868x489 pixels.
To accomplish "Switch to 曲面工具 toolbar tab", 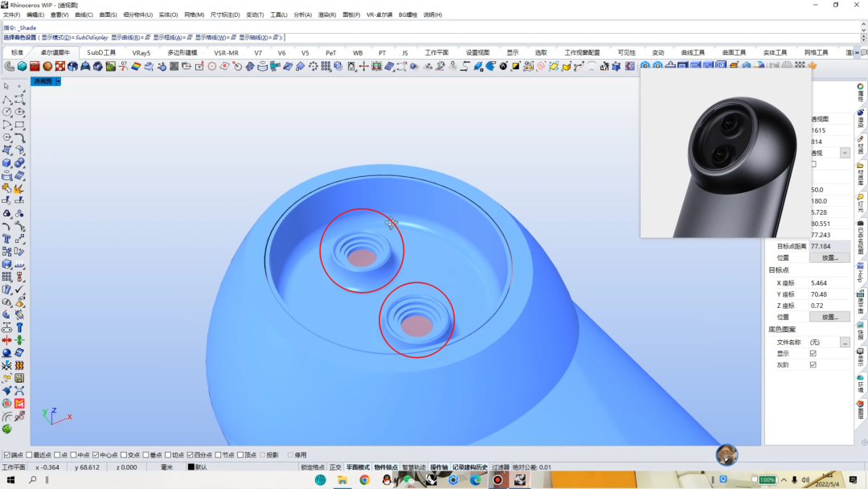I will 734,52.
